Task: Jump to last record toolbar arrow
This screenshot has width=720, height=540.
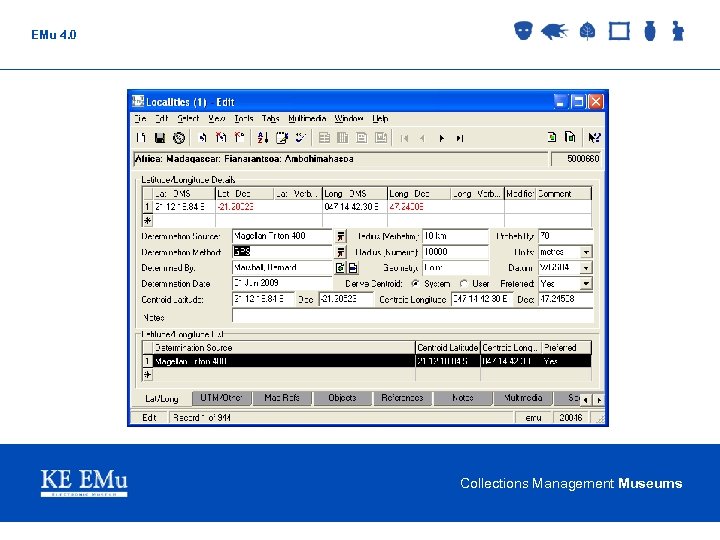Action: (x=460, y=138)
